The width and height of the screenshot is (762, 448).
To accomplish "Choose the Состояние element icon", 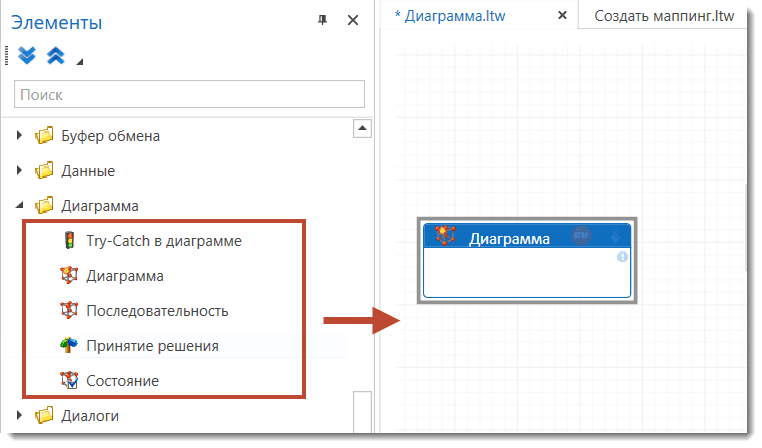I will coord(69,381).
